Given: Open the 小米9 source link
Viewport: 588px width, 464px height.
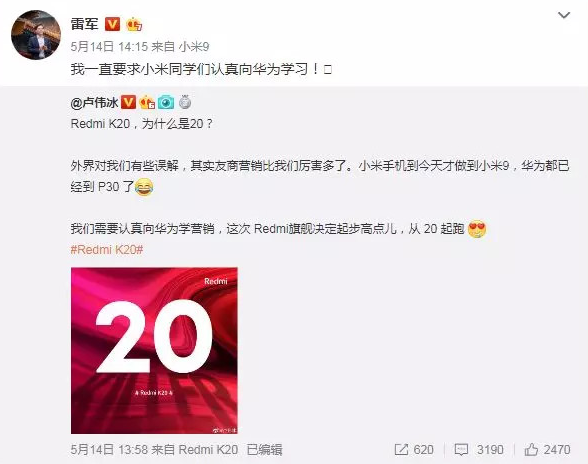Looking at the screenshot, I should [x=194, y=47].
